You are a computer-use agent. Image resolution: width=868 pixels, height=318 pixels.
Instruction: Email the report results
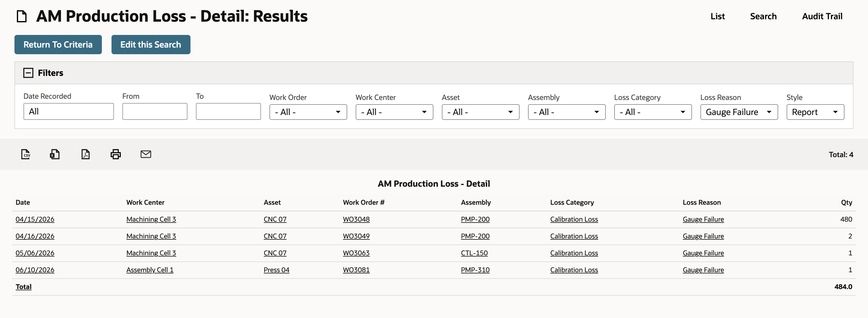coord(146,154)
